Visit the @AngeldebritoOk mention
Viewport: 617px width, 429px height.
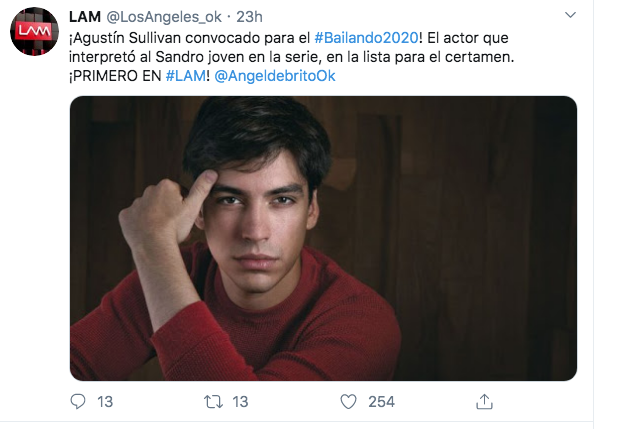coord(275,76)
